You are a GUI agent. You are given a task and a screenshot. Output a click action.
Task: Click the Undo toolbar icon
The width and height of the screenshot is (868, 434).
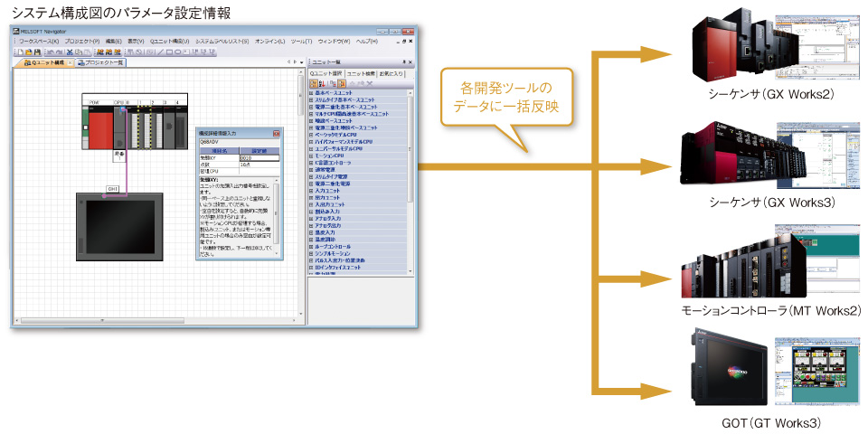[x=49, y=52]
